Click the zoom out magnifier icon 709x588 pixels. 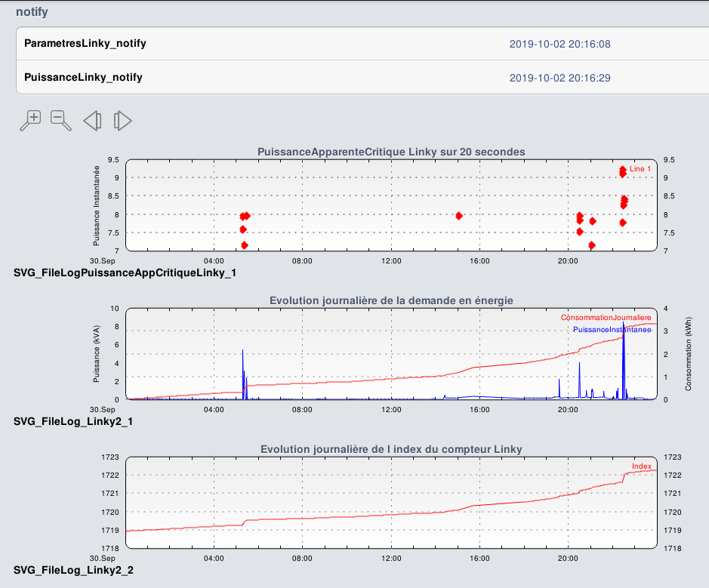60,120
